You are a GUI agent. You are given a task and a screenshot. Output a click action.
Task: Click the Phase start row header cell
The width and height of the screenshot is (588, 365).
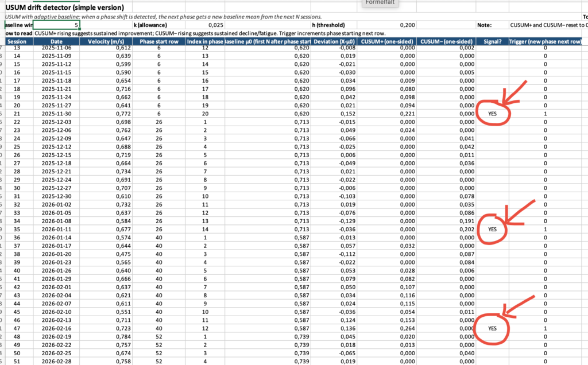[x=159, y=41]
